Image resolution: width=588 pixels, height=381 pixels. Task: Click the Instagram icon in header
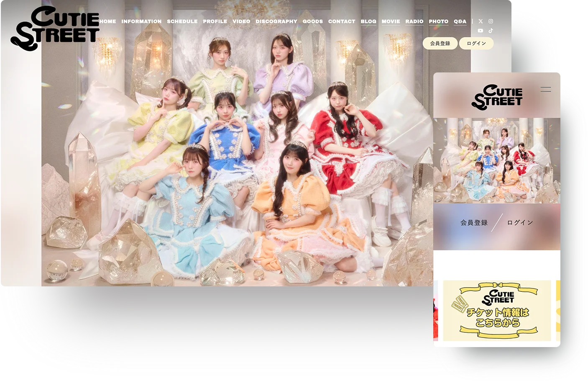click(491, 21)
